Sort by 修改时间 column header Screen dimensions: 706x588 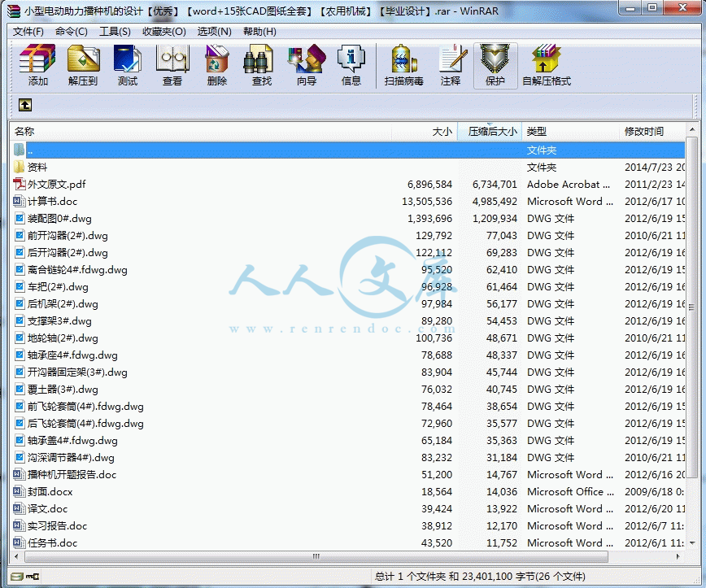click(652, 132)
